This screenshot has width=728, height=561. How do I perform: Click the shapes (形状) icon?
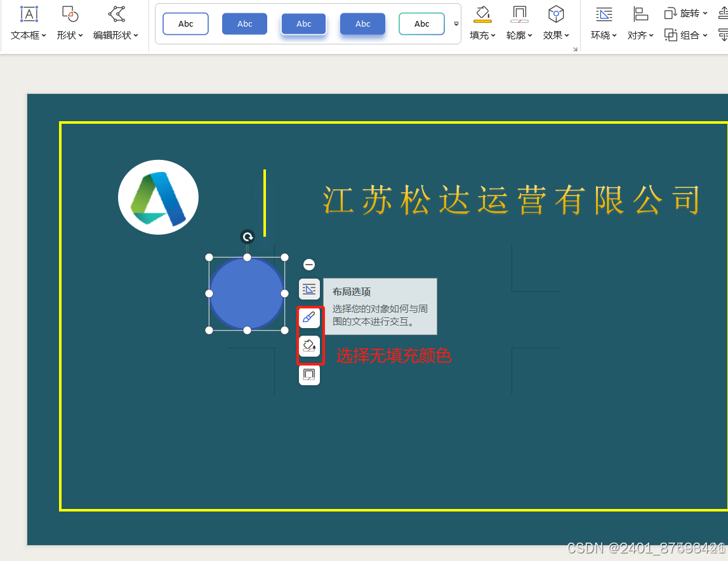70,15
